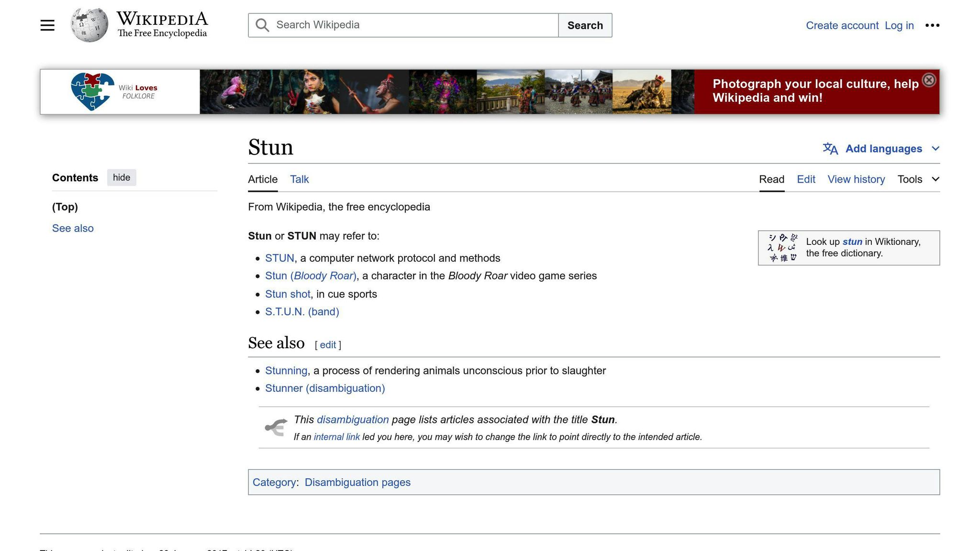Click the Wiki Loves Folklore puzzle heart logo
The image size is (980, 551).
92,91
